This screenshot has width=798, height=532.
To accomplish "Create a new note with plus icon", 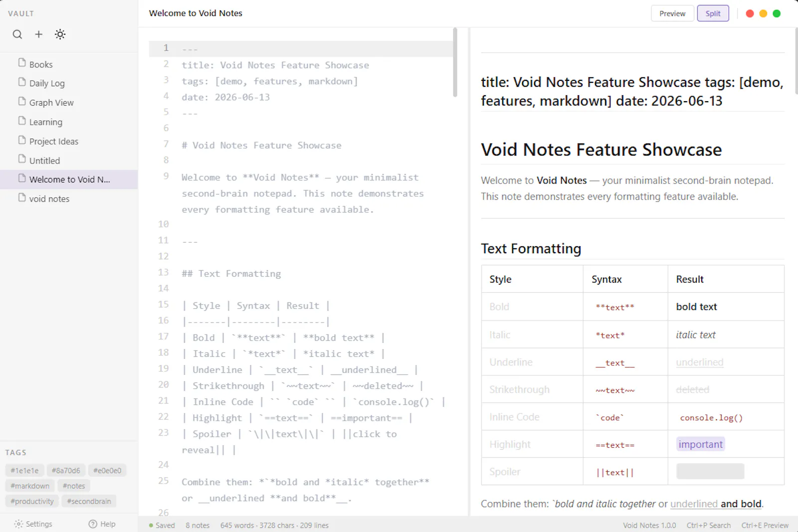I will (38, 34).
